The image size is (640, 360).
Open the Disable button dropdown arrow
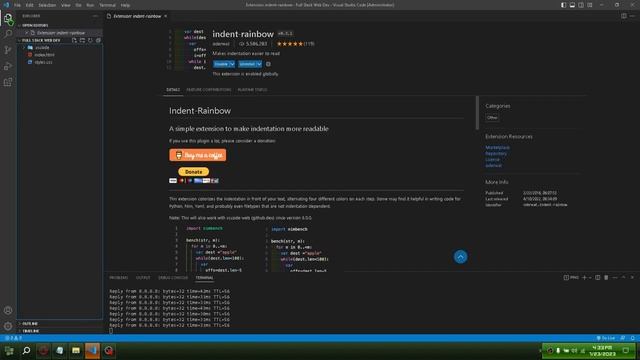232,64
